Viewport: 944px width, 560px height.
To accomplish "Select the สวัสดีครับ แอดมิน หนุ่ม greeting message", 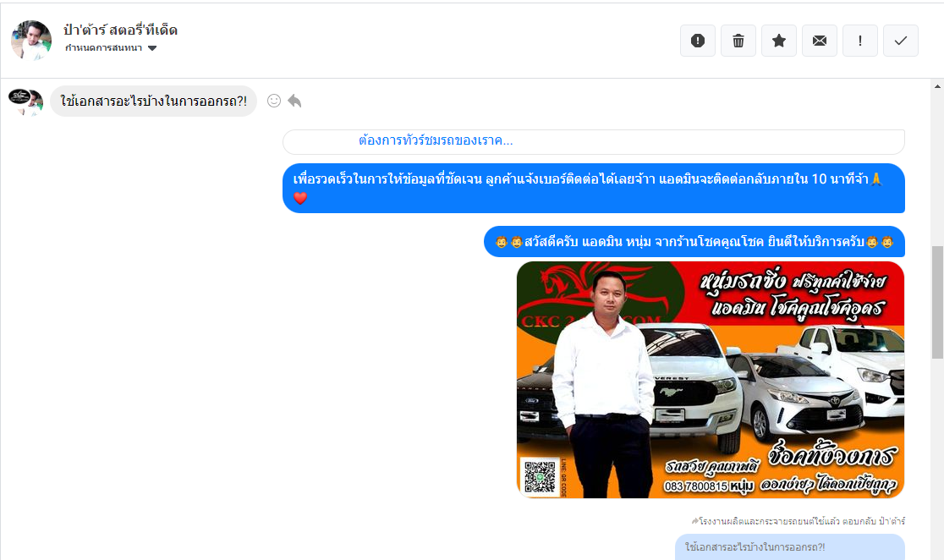I will (x=694, y=242).
